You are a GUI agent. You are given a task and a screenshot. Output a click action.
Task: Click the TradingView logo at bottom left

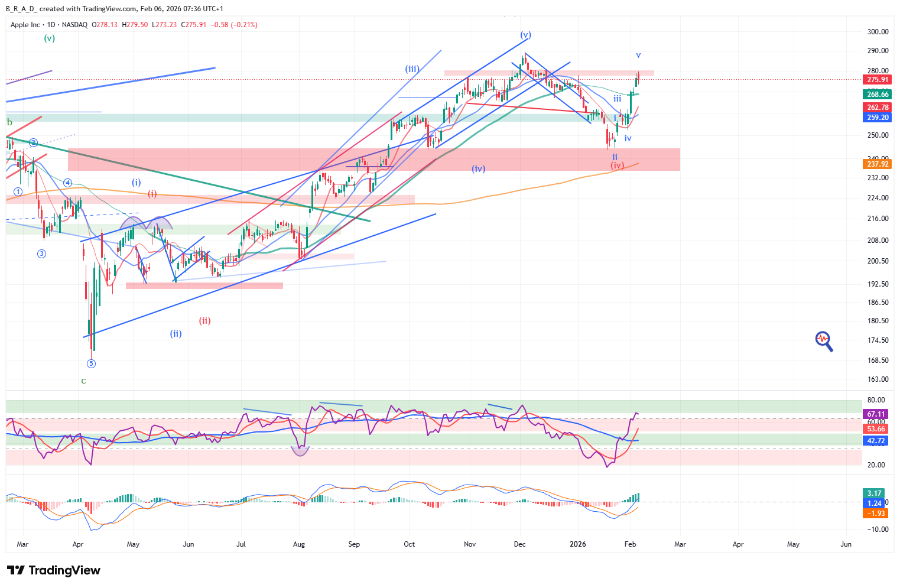point(54,570)
